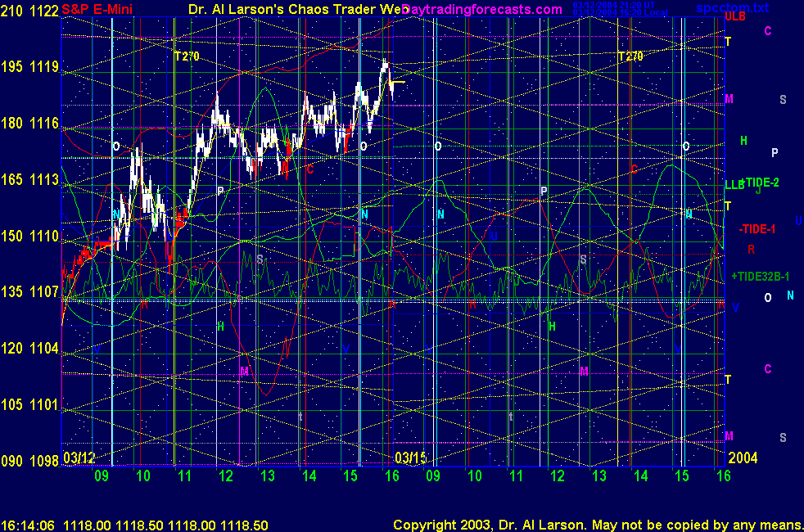Screen dimensions: 804x532
Task: Click the T270 marker on the 03/12 session
Action: 187,56
